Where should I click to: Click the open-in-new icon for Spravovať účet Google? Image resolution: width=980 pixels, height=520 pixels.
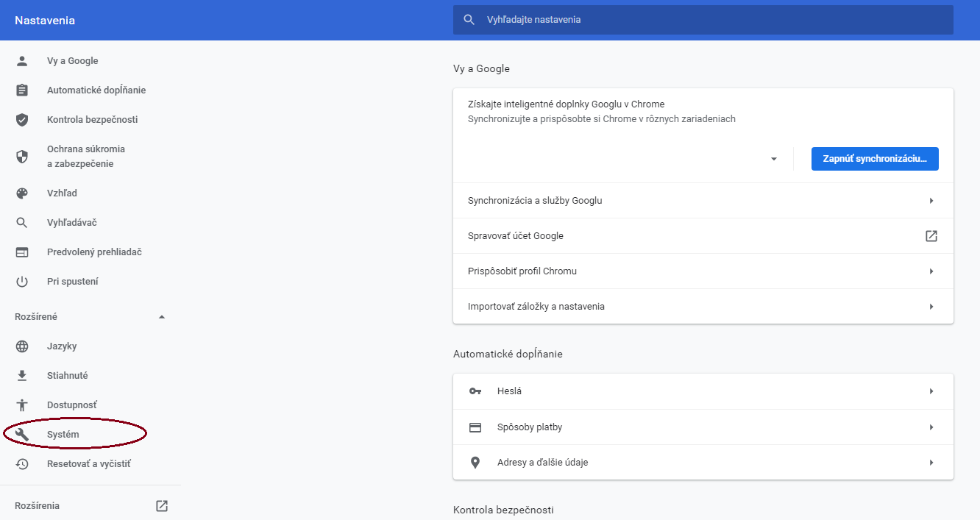click(x=931, y=236)
